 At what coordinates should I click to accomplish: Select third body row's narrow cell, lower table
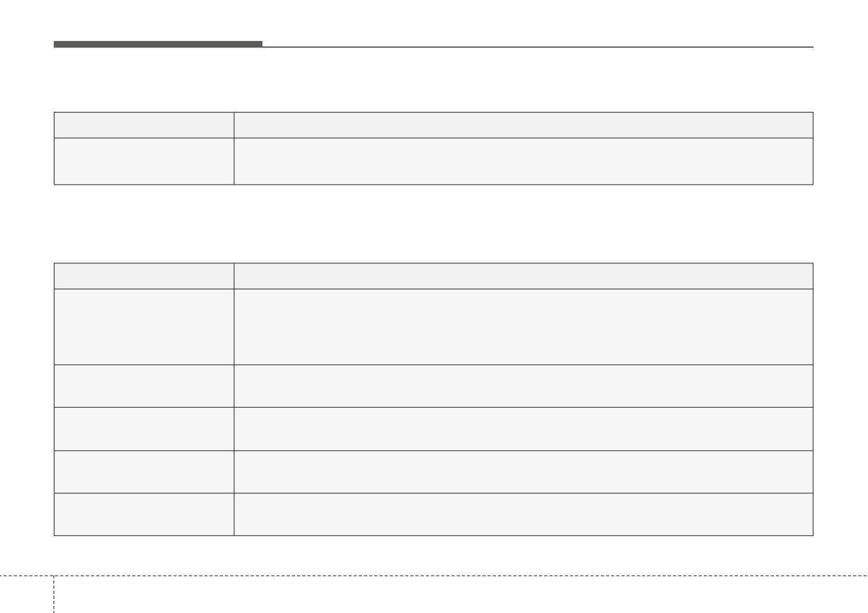[144, 429]
